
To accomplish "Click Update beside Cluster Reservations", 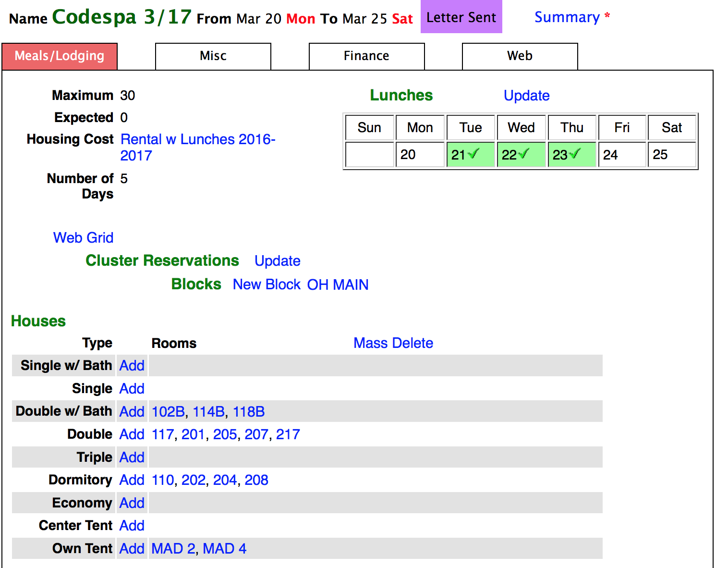I will pyautogui.click(x=277, y=261).
